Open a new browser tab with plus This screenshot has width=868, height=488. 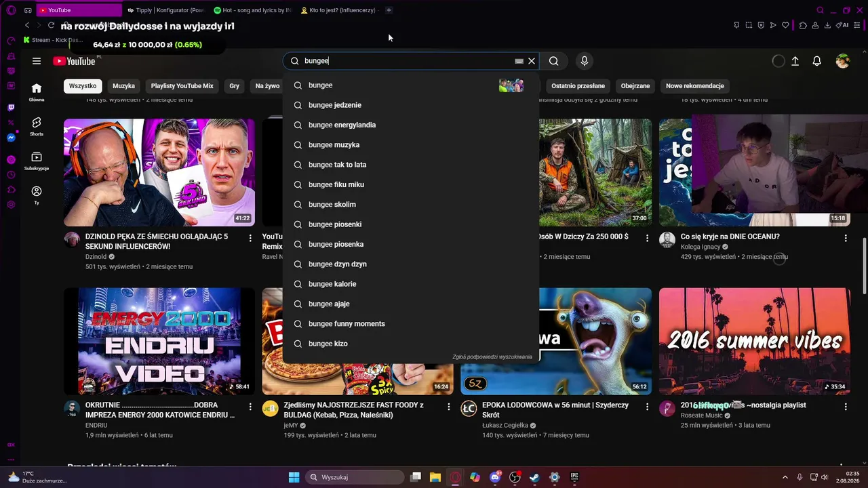389,10
